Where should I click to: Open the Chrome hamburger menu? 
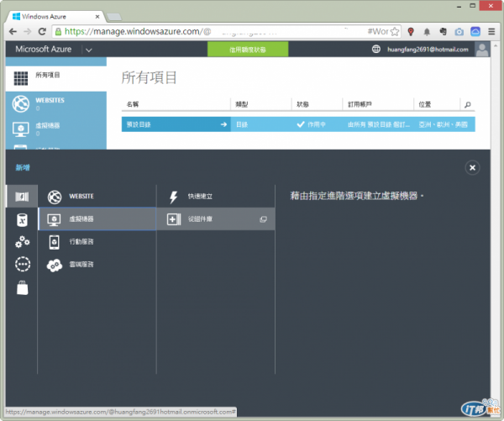(491, 32)
